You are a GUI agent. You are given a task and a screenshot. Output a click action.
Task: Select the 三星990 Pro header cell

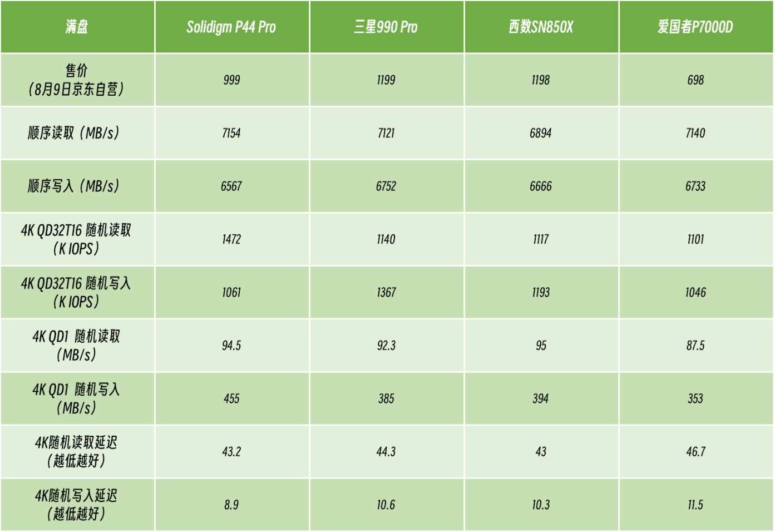click(386, 27)
